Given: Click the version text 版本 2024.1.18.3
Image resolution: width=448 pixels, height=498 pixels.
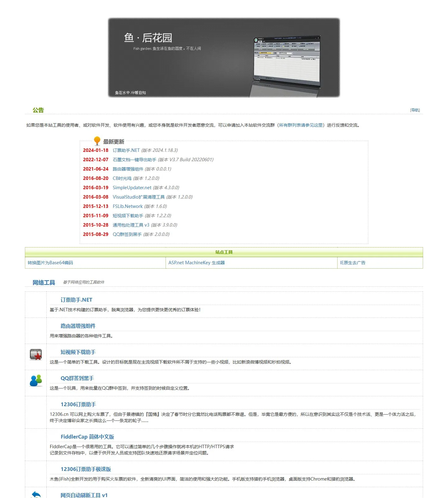Looking at the screenshot, I should (x=160, y=150).
